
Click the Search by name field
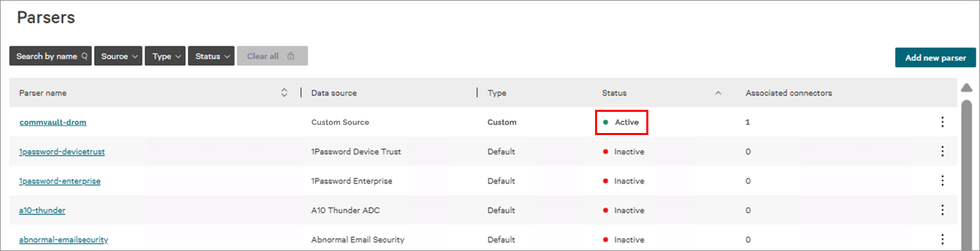pyautogui.click(x=51, y=56)
